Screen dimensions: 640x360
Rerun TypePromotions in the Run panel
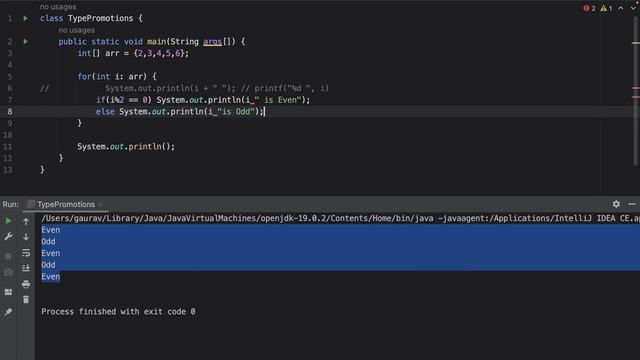point(8,221)
